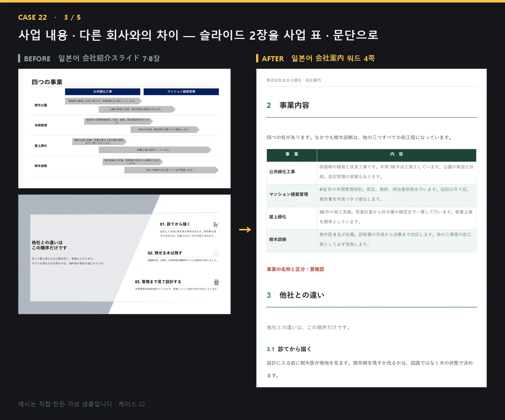
Task: Click the 四つの事業 slide title
Action: pyautogui.click(x=47, y=82)
